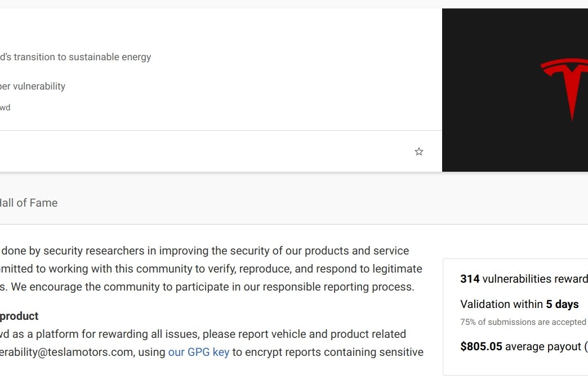Screen dimensions: 588x384
Task: Select 'per vulnerability' reward text
Action: [33, 86]
